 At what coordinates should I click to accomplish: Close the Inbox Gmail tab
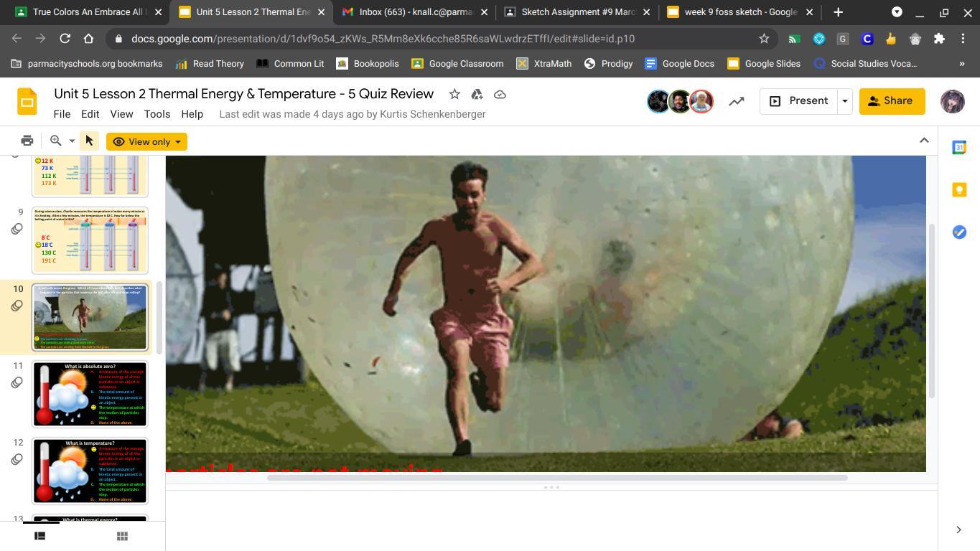(484, 12)
